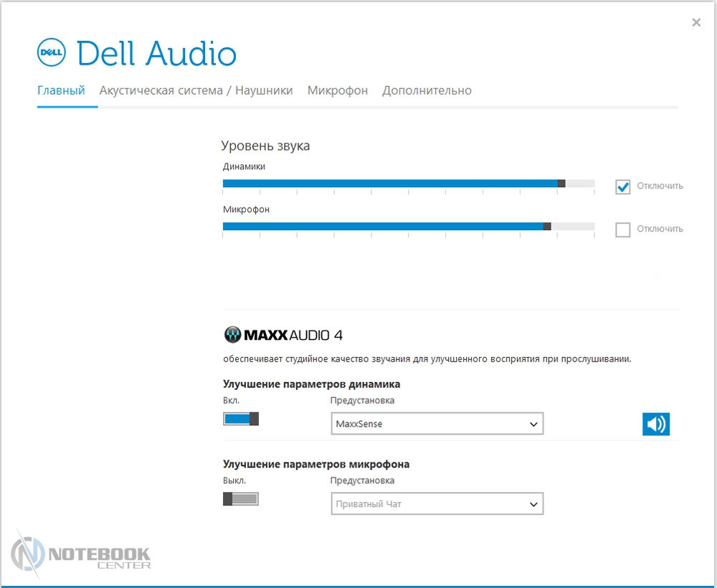
Task: Click the MaxxAudio 4 logo icon
Action: click(233, 335)
